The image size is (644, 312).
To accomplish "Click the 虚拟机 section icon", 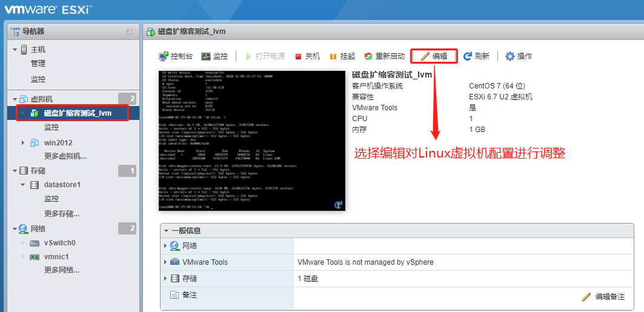I will (24, 99).
